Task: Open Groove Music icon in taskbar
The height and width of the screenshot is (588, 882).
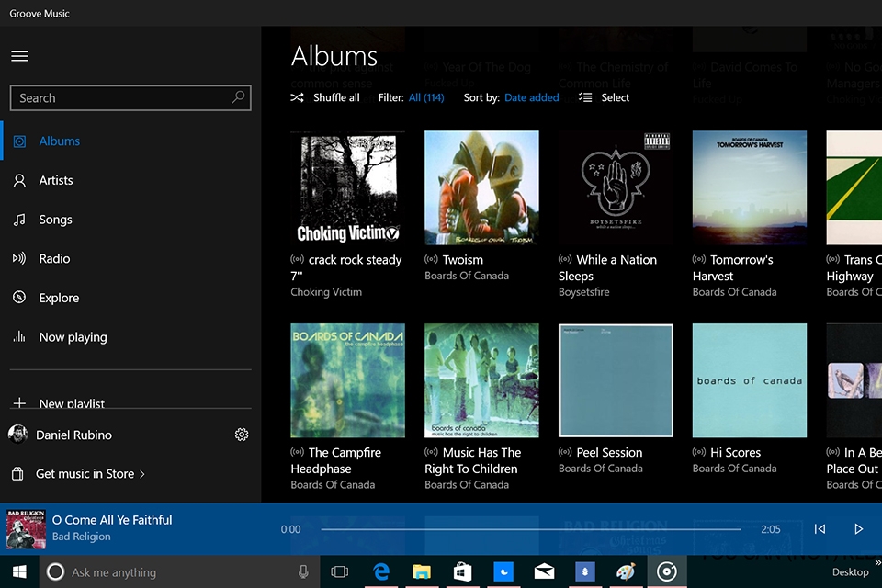Action: (667, 571)
